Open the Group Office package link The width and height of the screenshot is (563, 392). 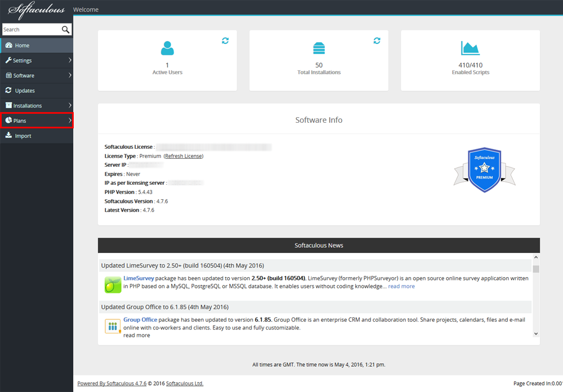click(x=140, y=319)
